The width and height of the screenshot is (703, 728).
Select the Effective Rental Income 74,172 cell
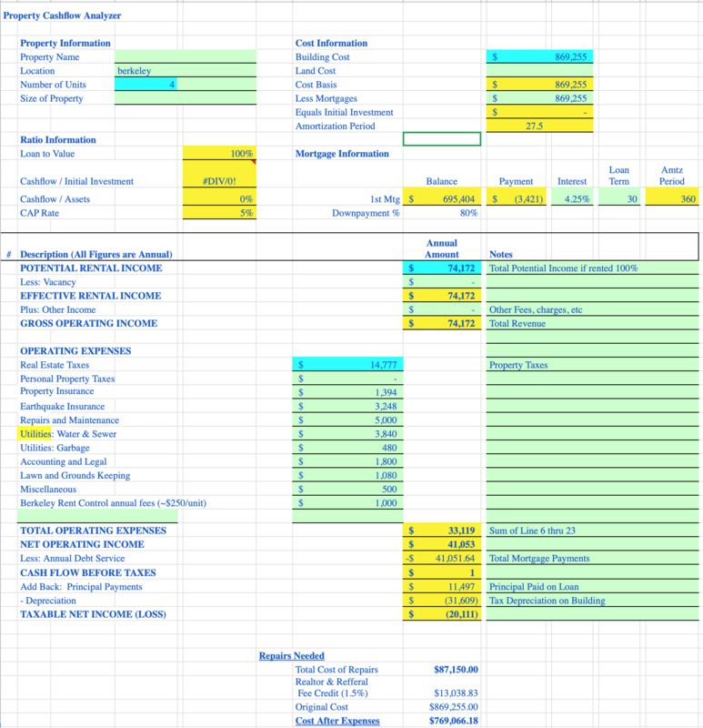(442, 296)
